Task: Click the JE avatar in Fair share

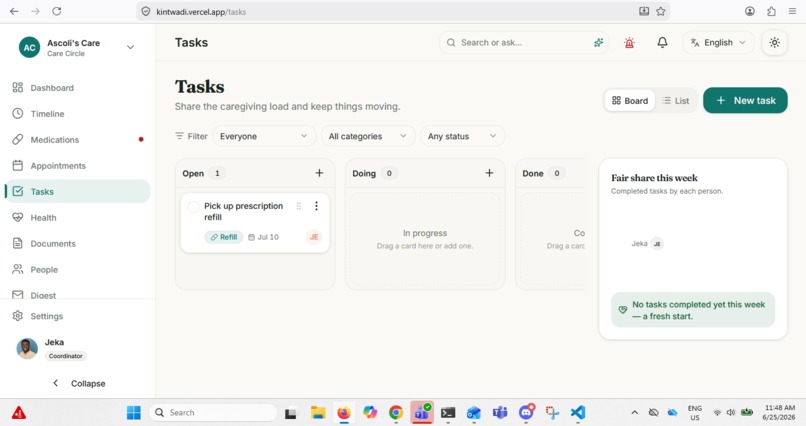Action: tap(657, 244)
